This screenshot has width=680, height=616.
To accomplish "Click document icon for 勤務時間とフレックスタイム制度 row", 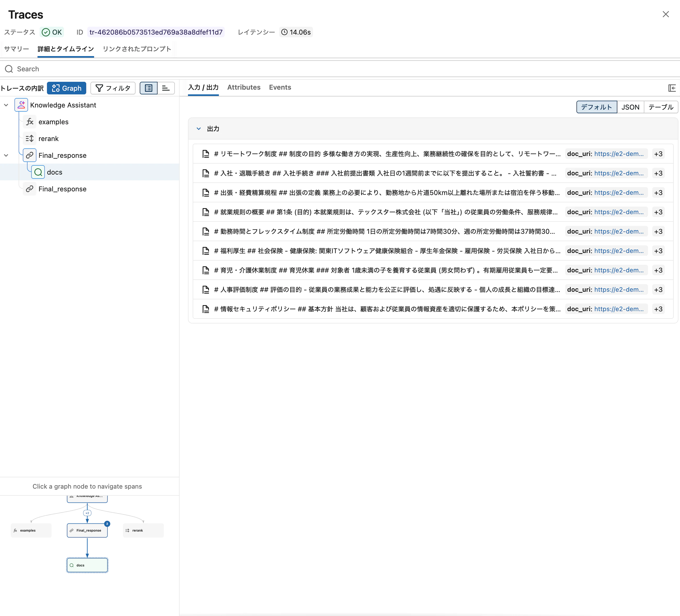I will (206, 231).
